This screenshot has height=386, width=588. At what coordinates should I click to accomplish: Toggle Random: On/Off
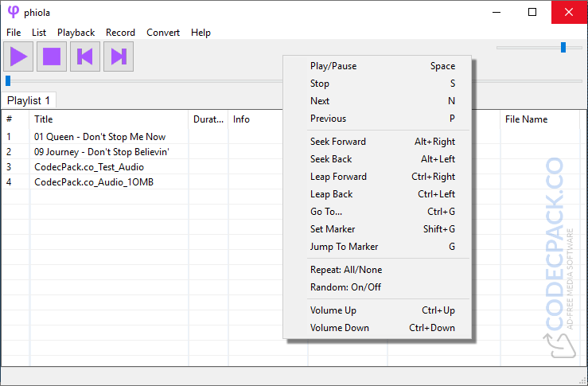click(x=377, y=287)
